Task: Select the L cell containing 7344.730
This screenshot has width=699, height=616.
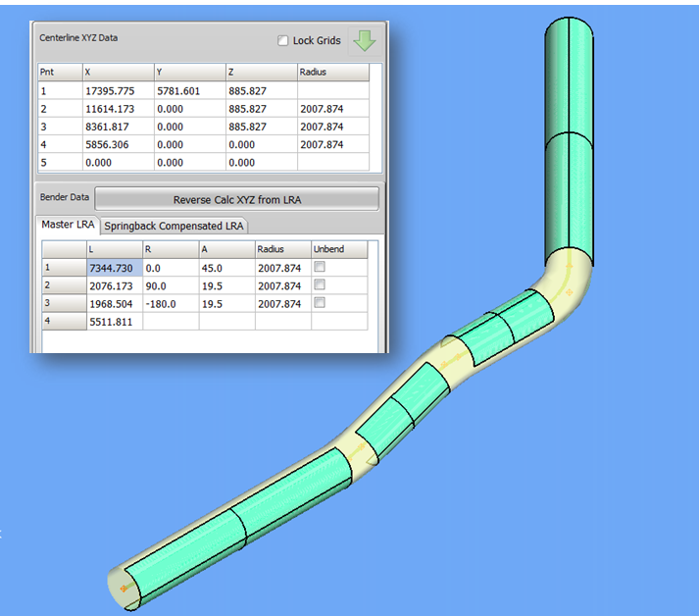Action: point(113,268)
